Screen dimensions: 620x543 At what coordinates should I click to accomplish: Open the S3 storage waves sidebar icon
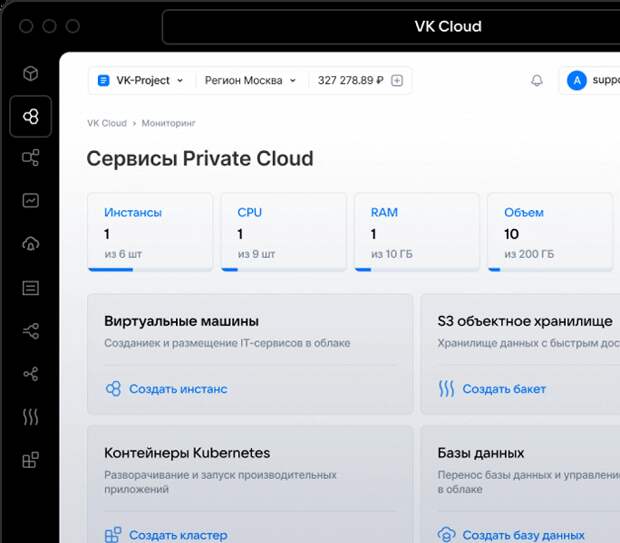pyautogui.click(x=30, y=417)
